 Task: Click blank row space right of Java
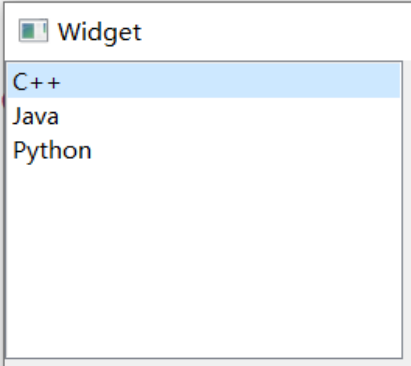tap(230, 116)
